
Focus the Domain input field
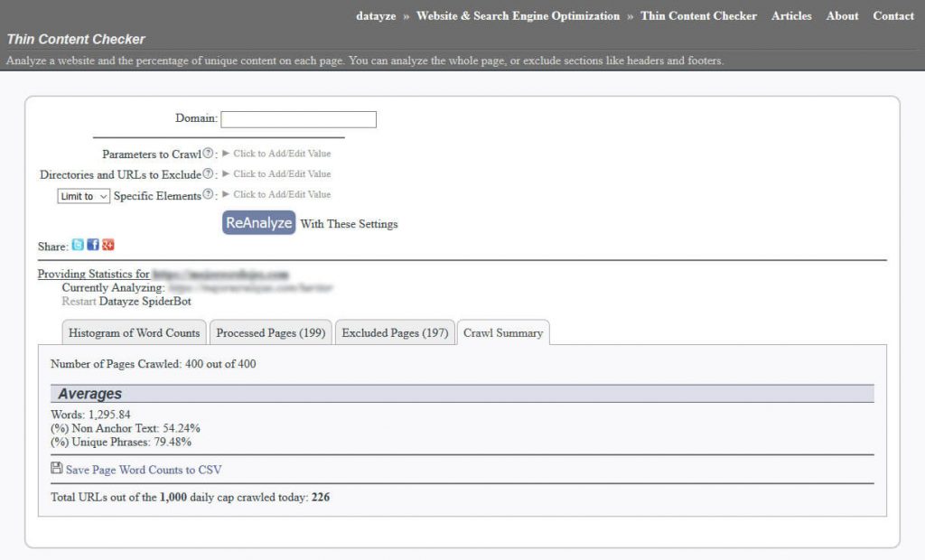(298, 119)
